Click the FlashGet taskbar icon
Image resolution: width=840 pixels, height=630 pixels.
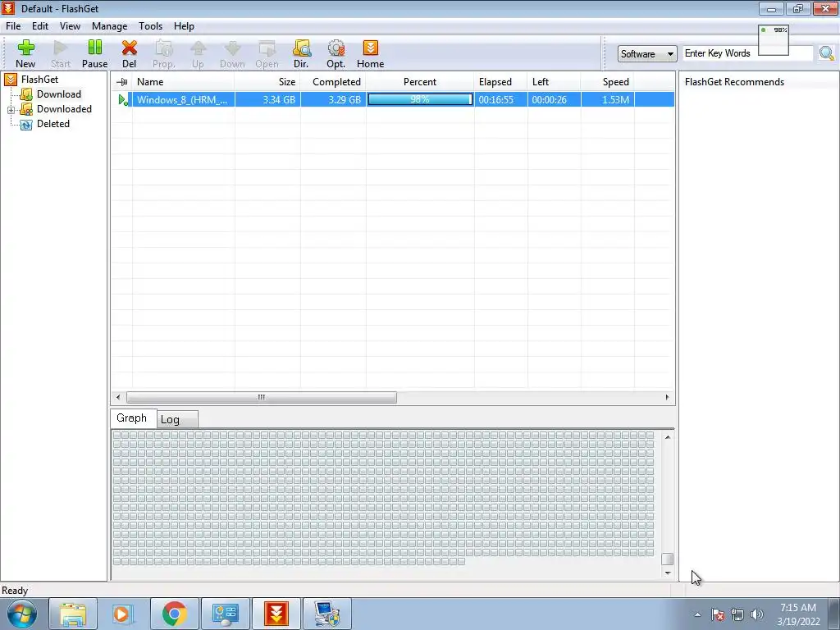point(276,614)
